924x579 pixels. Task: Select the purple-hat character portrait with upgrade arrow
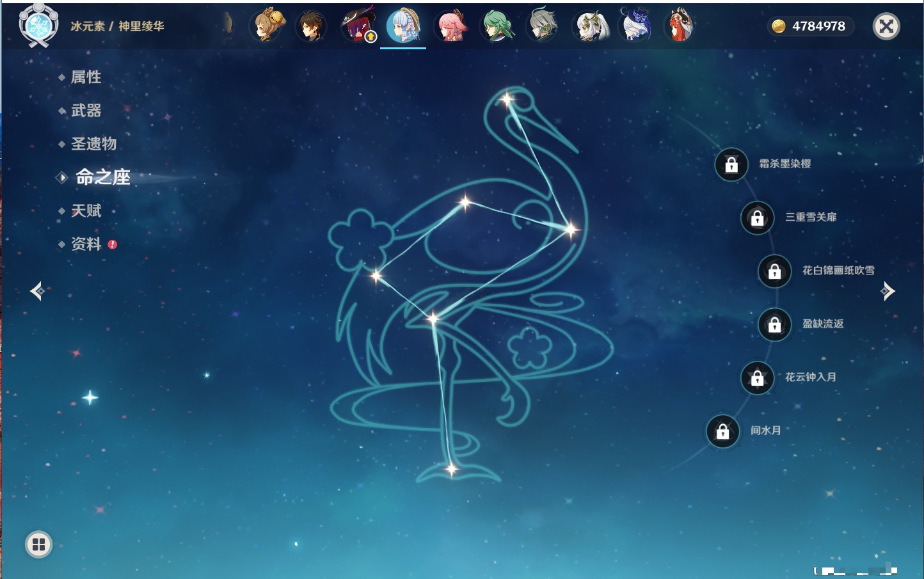[359, 26]
